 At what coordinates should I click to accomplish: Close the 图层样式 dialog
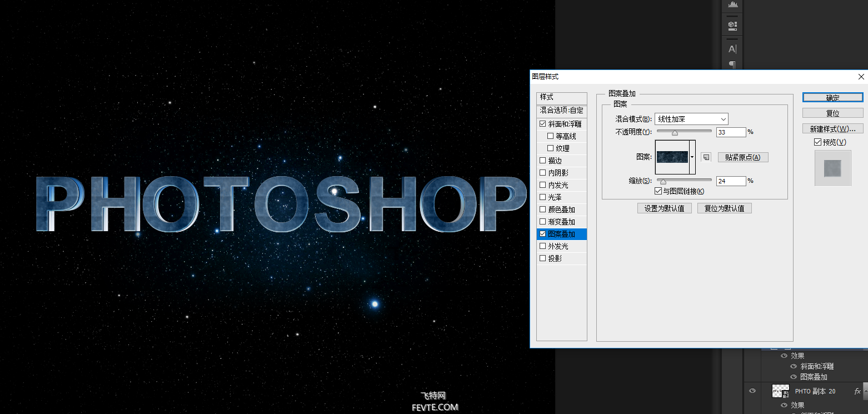[x=861, y=77]
